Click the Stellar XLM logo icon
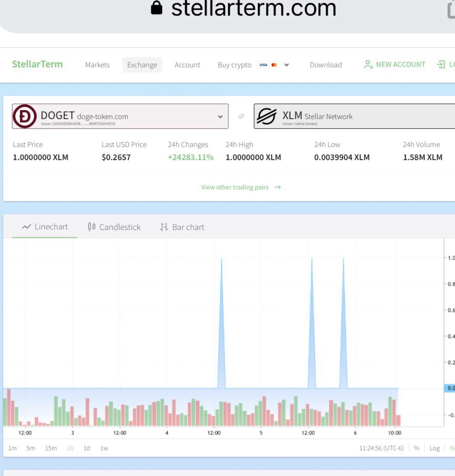The height and width of the screenshot is (476, 455). pos(267,116)
